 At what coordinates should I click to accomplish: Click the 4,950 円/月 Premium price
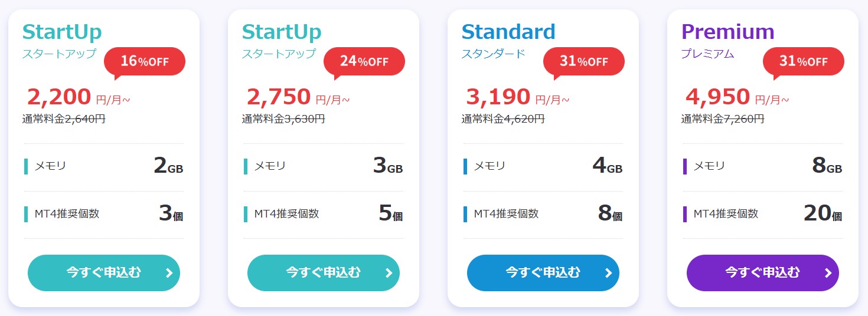(736, 97)
